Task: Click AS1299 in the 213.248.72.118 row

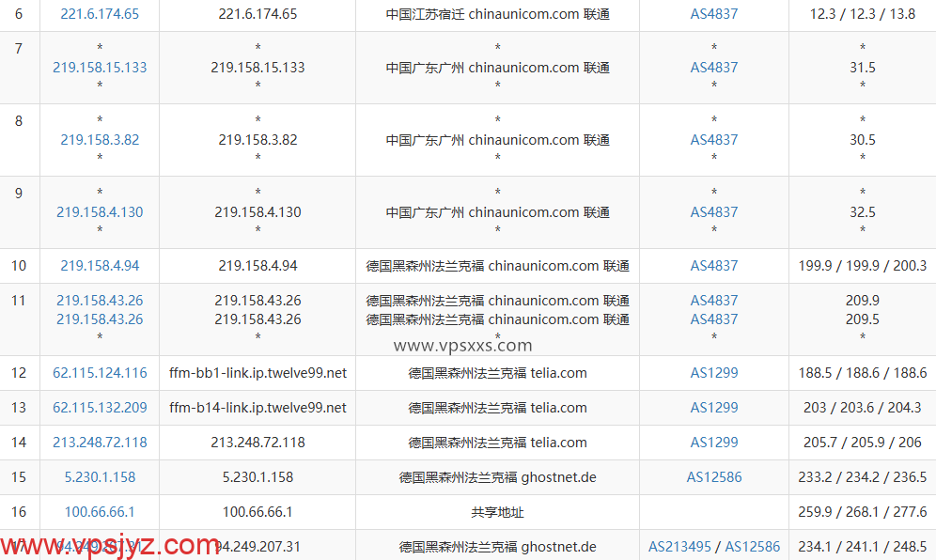Action: pos(714,443)
